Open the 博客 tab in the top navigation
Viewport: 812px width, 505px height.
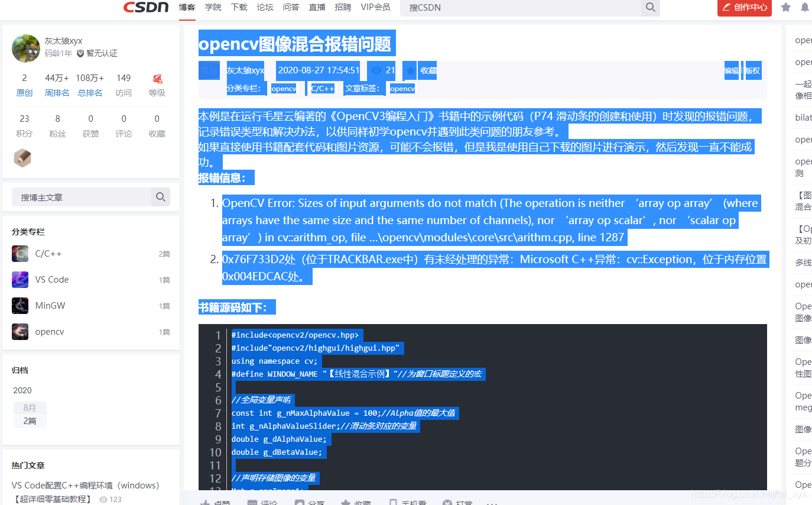(x=187, y=7)
